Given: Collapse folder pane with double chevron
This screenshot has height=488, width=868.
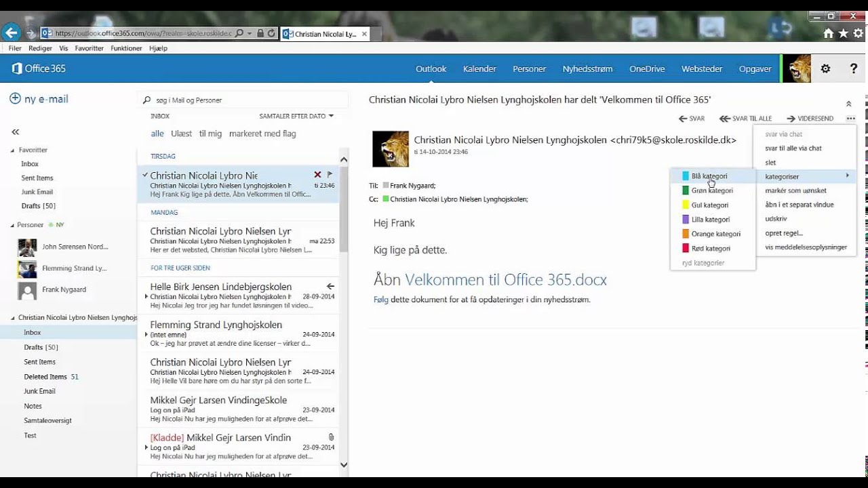Looking at the screenshot, I should click(16, 132).
